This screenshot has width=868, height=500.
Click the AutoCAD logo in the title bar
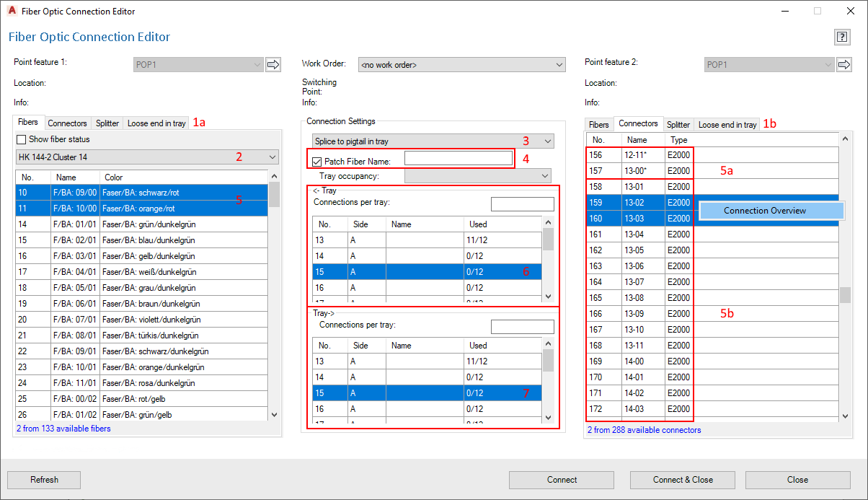12,12
